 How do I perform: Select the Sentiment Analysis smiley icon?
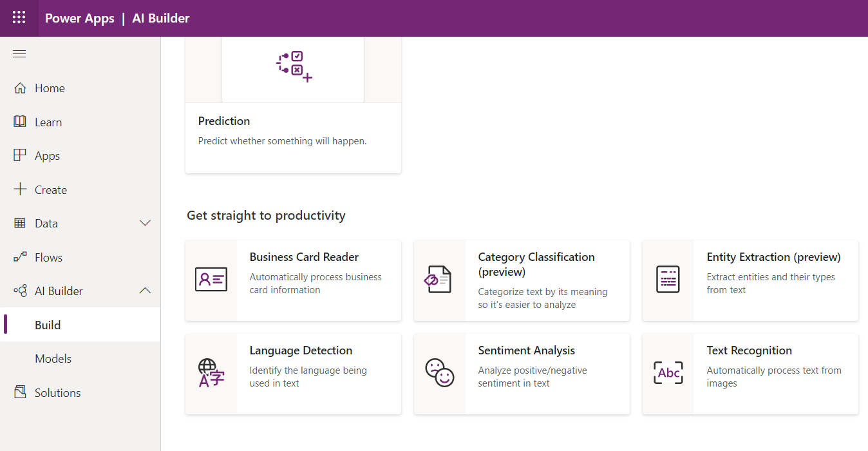440,372
